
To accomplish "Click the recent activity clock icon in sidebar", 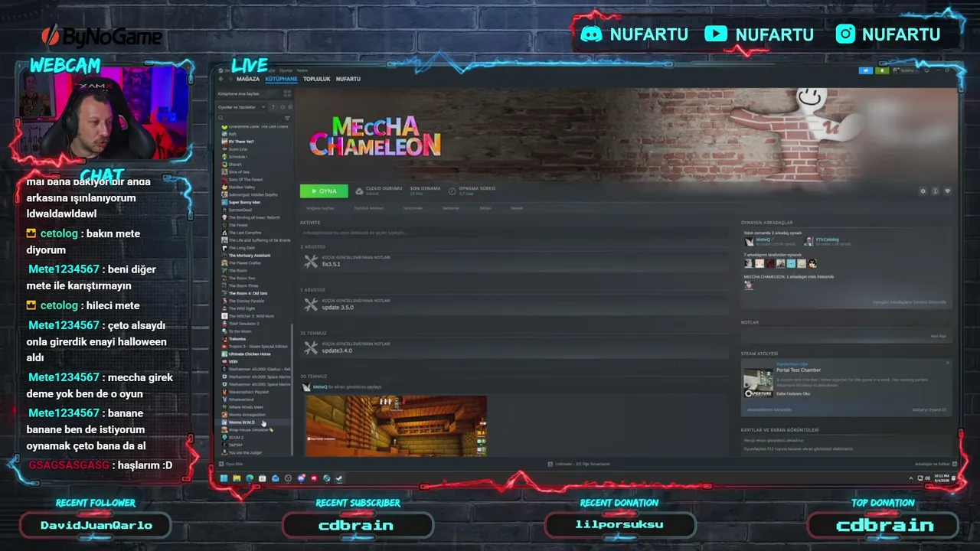I will coord(282,107).
